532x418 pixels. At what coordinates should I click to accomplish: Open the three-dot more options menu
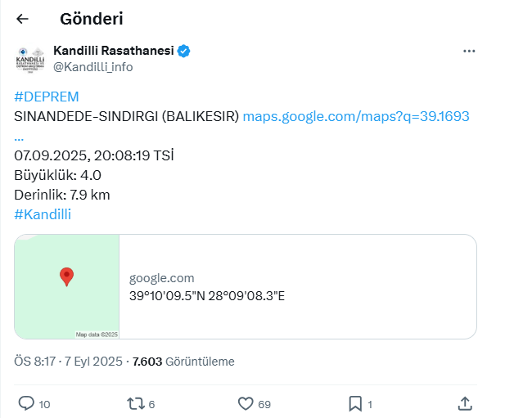pos(469,51)
